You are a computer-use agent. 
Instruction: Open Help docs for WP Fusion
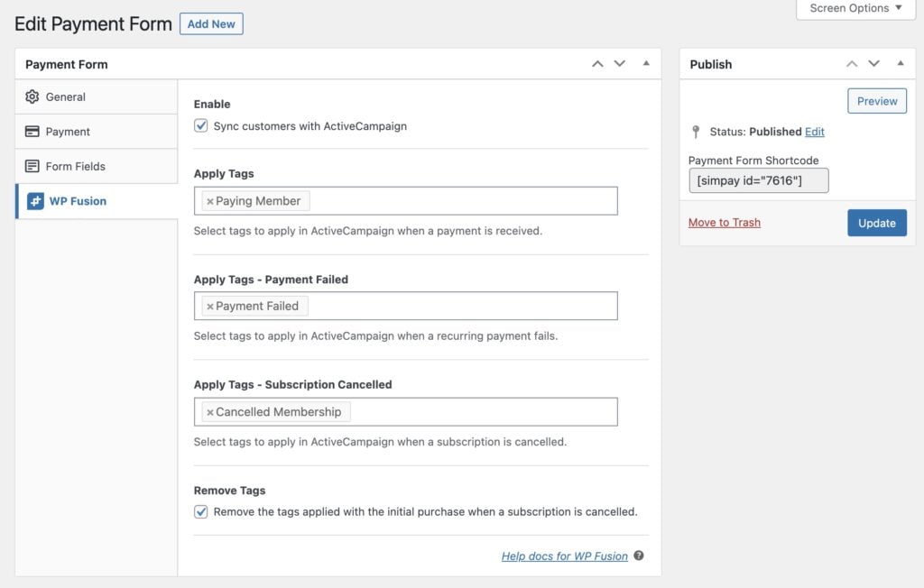pos(565,556)
